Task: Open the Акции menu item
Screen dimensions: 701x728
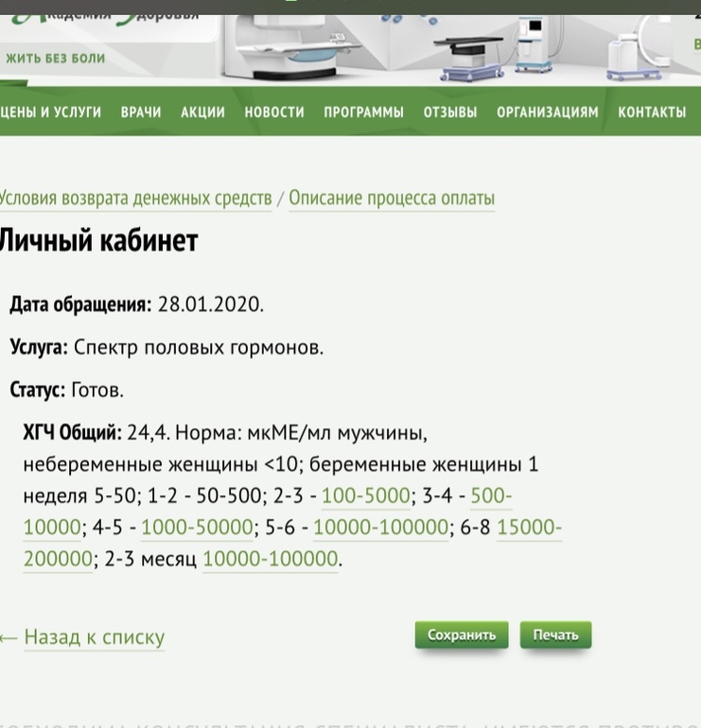Action: point(202,112)
